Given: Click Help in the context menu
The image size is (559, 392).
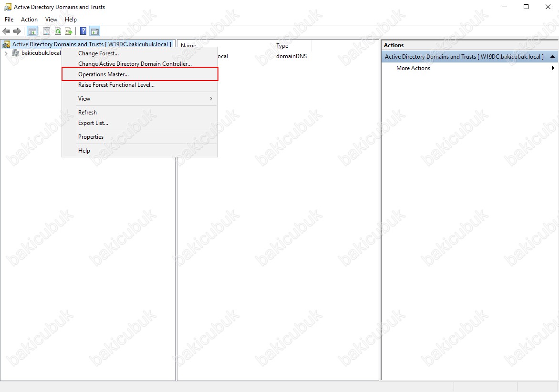Looking at the screenshot, I should pyautogui.click(x=140, y=151).
